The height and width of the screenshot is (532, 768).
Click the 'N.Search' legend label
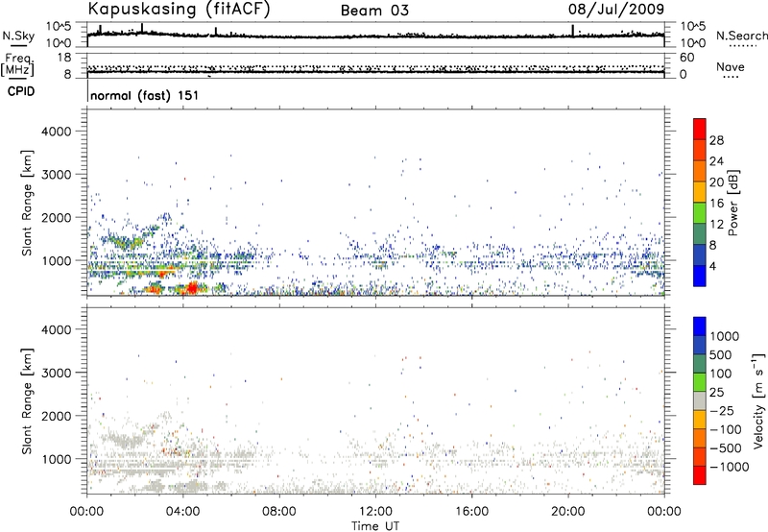coord(741,36)
